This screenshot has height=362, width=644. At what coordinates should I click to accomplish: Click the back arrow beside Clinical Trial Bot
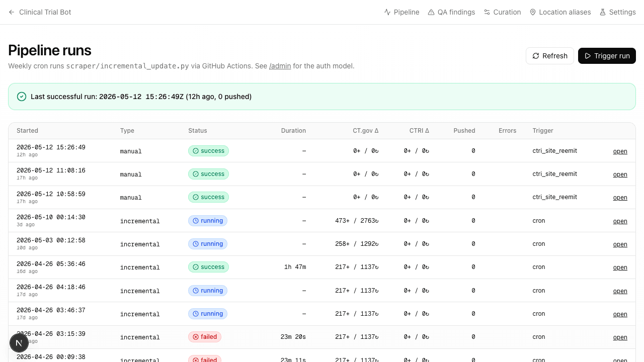[x=12, y=12]
